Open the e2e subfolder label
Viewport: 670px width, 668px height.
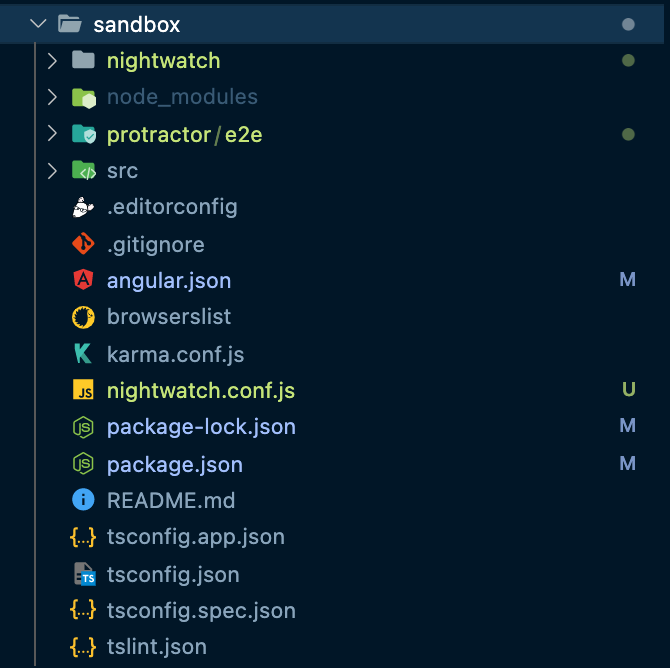(x=244, y=135)
